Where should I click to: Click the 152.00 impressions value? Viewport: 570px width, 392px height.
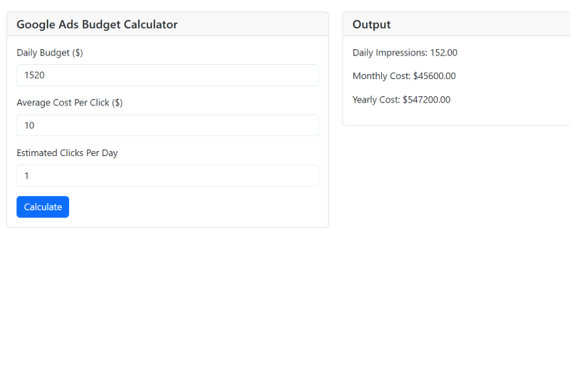pyautogui.click(x=444, y=53)
